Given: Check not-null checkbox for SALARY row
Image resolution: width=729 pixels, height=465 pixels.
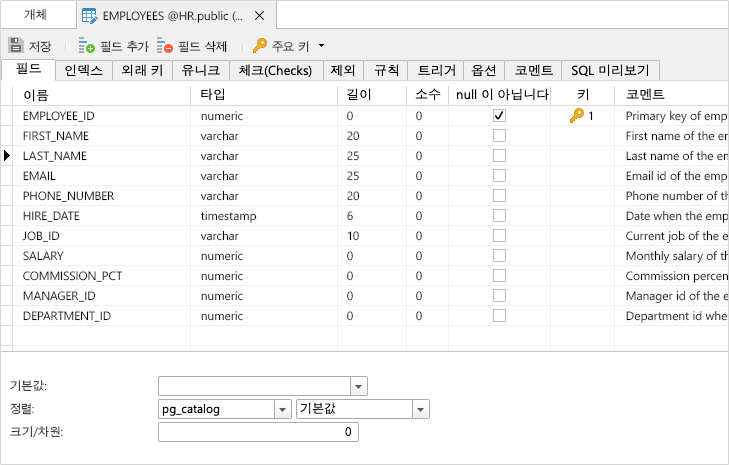Looking at the screenshot, I should [499, 256].
